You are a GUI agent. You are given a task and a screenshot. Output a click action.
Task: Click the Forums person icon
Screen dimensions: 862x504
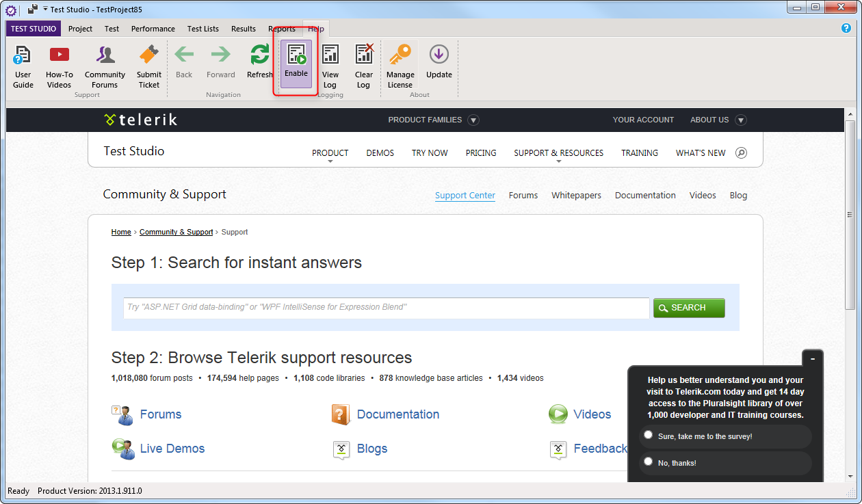pos(122,414)
